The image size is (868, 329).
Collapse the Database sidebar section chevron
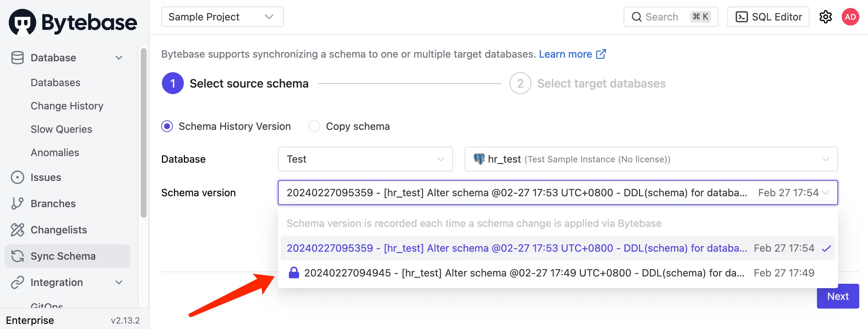[119, 58]
